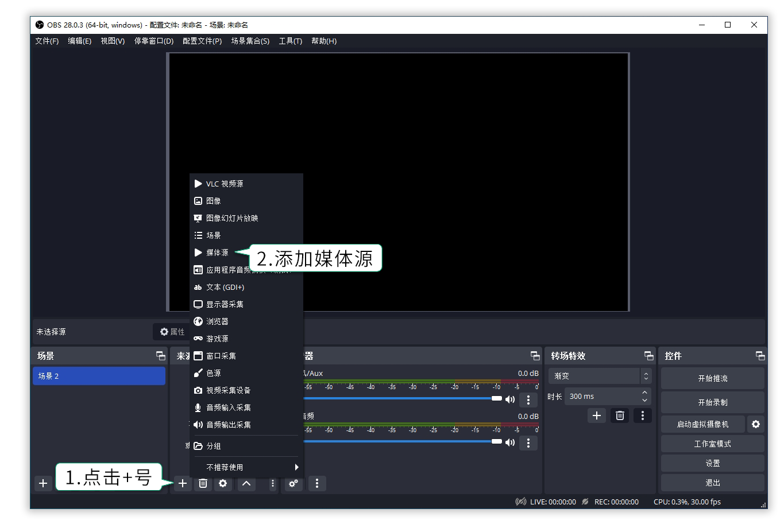Viewport: 784px width, 532px height.
Task: Add a new source with plus icon
Action: tap(183, 483)
